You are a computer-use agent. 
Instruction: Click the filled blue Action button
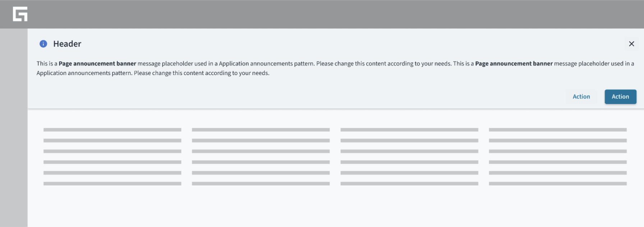[x=620, y=97]
